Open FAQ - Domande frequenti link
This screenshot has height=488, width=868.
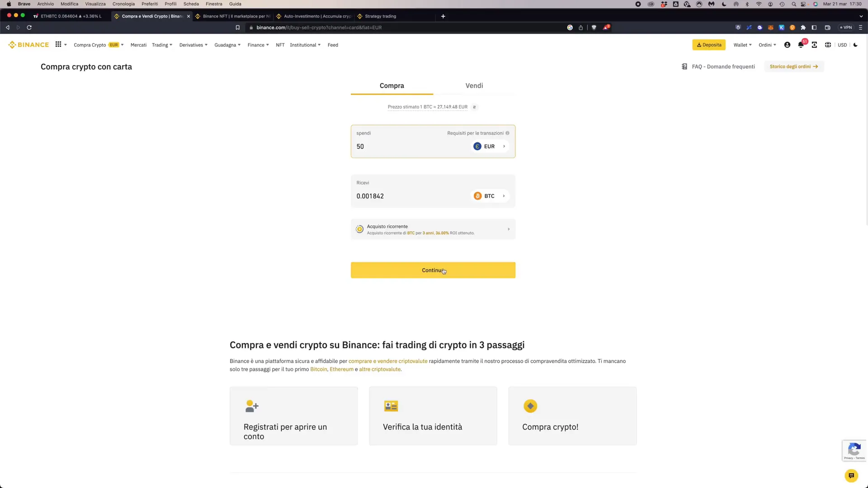point(723,66)
